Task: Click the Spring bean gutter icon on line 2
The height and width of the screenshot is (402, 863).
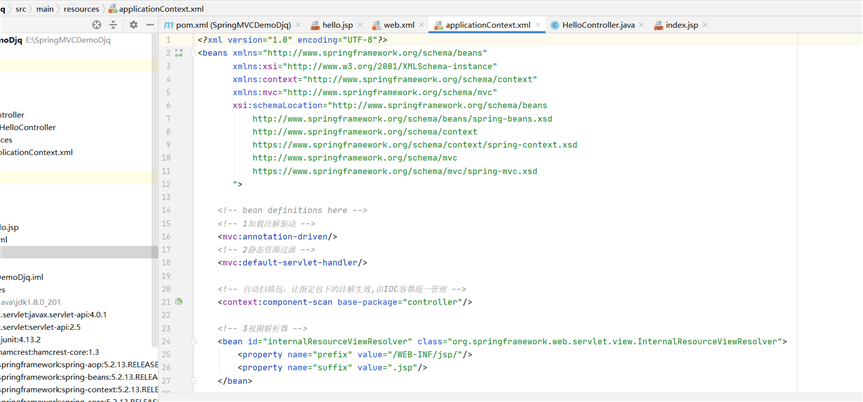Action: pyautogui.click(x=178, y=53)
